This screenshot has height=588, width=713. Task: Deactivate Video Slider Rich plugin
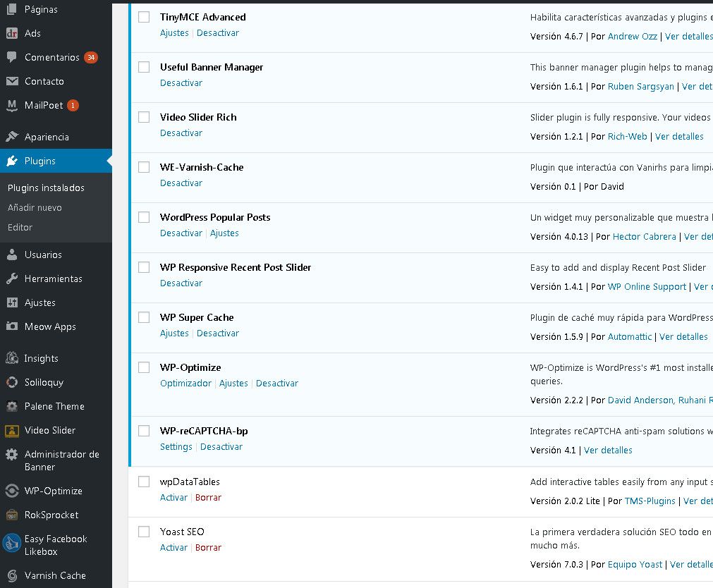pyautogui.click(x=181, y=133)
